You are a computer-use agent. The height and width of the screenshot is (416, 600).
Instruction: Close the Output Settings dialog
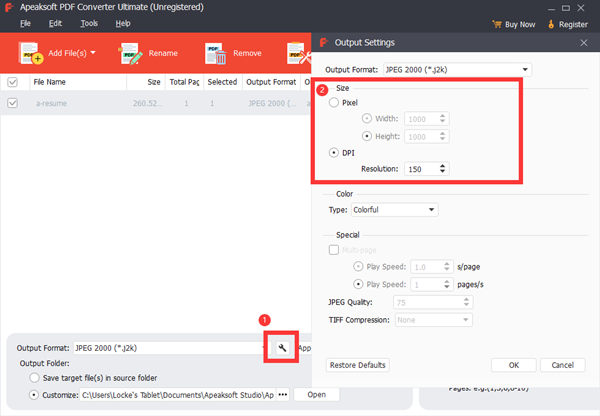click(x=584, y=43)
